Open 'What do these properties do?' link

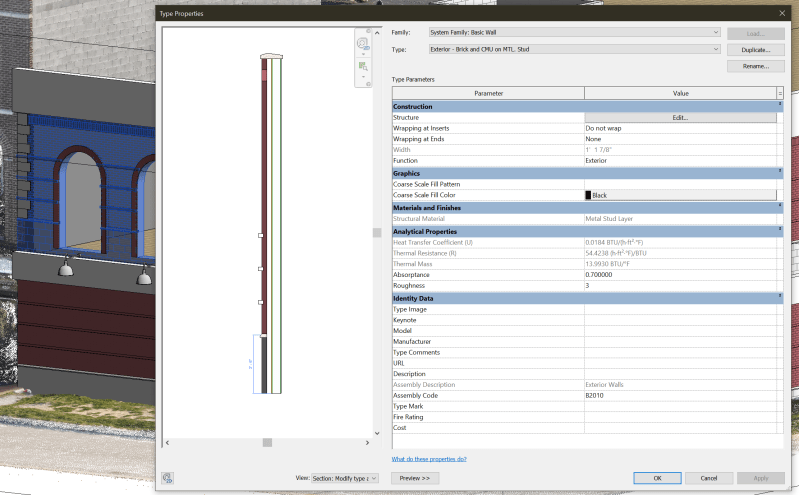(x=429, y=459)
